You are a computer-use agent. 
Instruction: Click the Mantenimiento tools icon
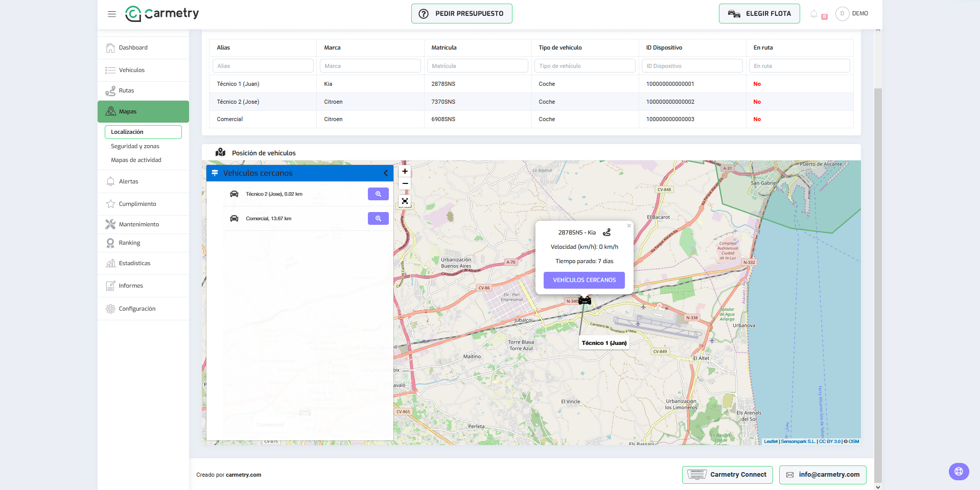click(x=110, y=224)
